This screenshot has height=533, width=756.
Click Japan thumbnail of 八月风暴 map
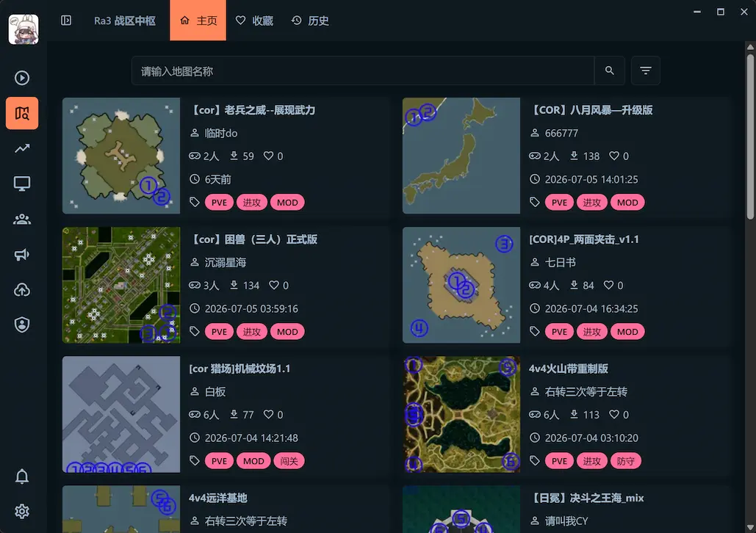(461, 156)
